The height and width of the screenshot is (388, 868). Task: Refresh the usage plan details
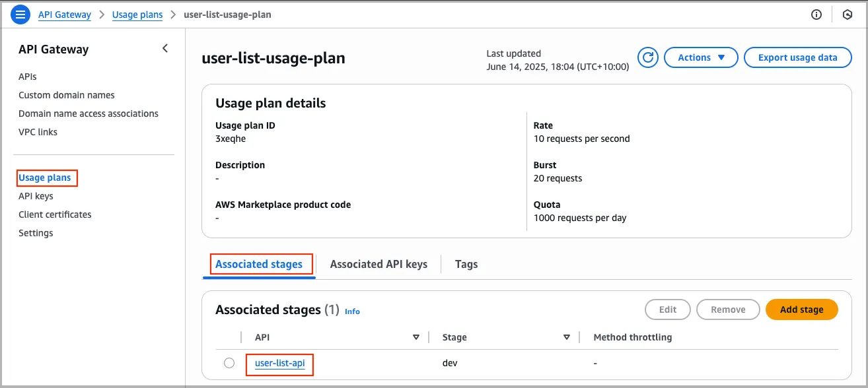coord(648,57)
